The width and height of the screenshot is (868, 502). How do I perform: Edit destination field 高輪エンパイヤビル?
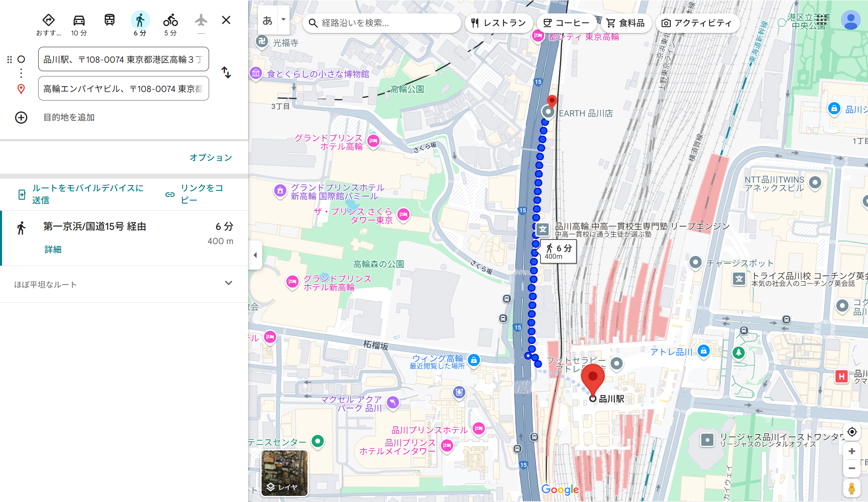tap(124, 89)
